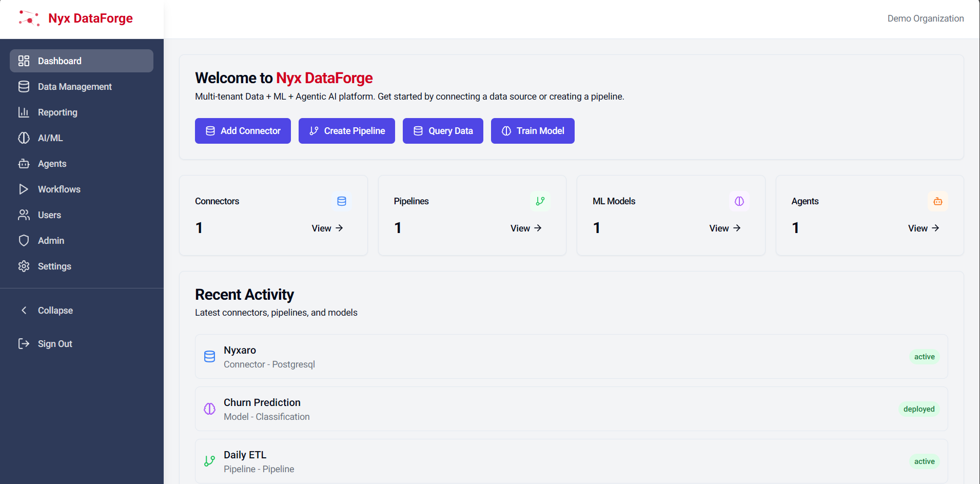Click the Add Connector button

pyautogui.click(x=243, y=130)
